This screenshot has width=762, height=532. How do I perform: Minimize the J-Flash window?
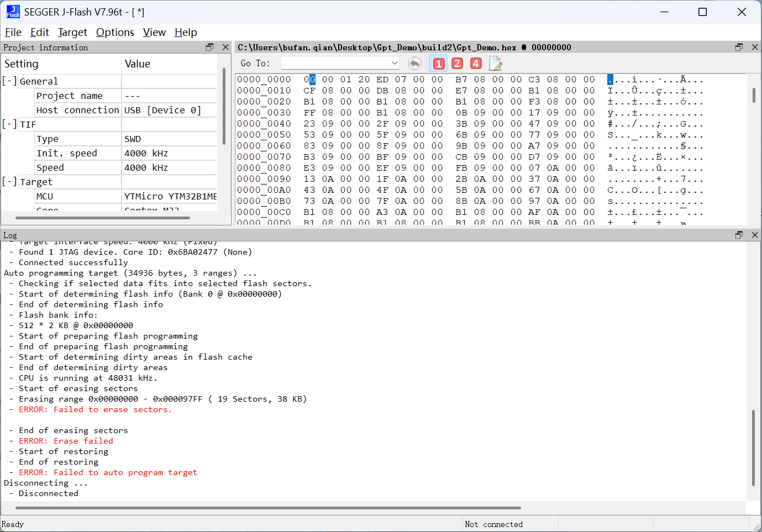click(664, 12)
